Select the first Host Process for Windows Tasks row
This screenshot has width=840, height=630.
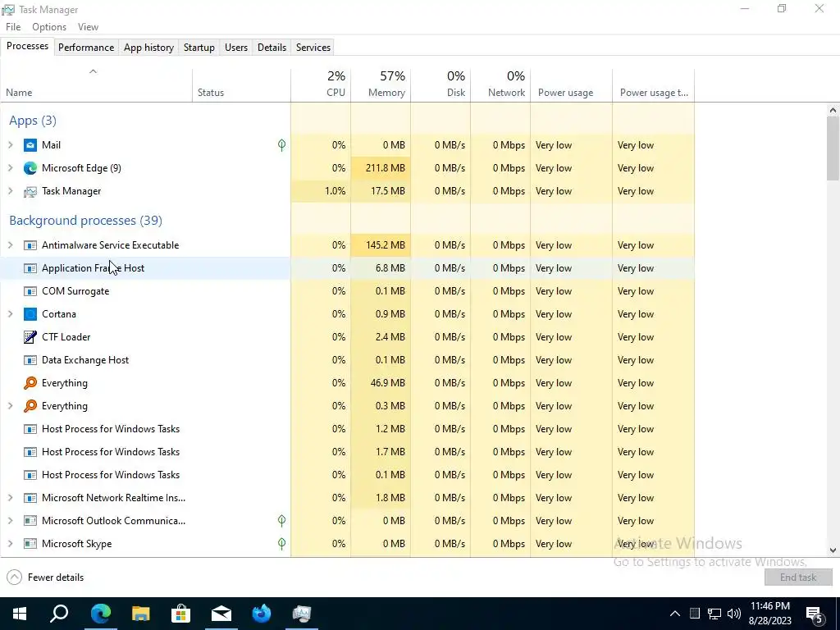[347, 429]
